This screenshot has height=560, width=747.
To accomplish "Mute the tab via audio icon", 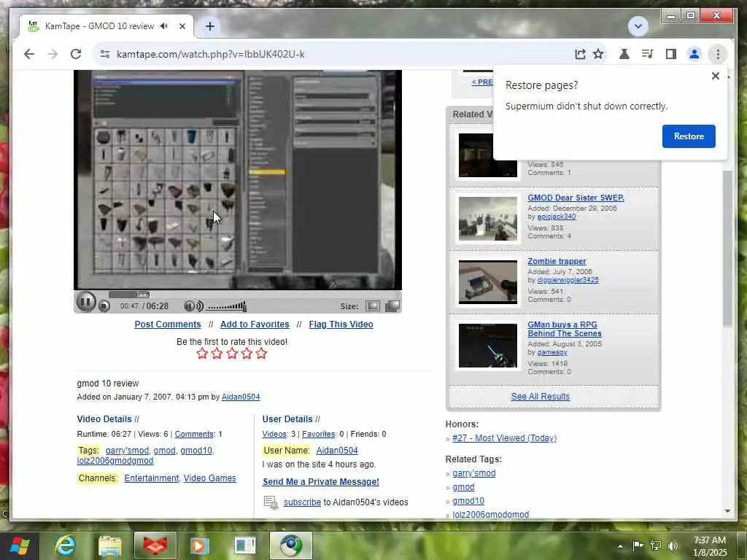I will coord(164,26).
